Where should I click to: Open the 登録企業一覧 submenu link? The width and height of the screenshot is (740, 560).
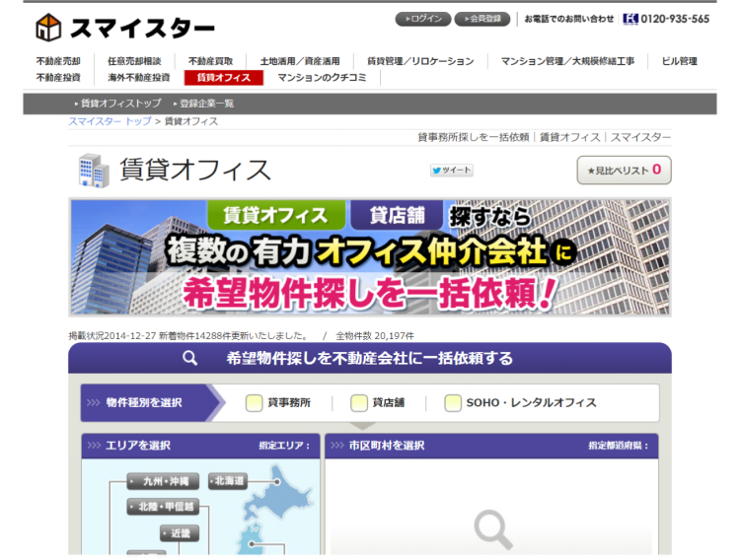205,104
